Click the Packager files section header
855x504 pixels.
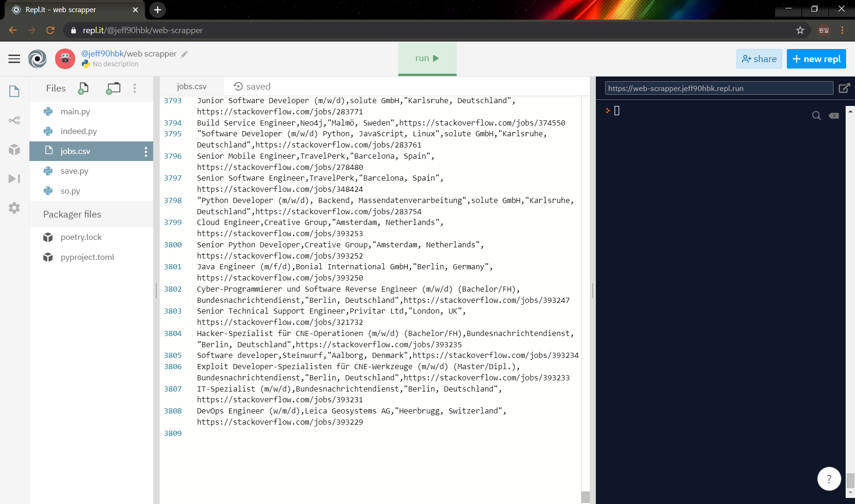pyautogui.click(x=91, y=214)
